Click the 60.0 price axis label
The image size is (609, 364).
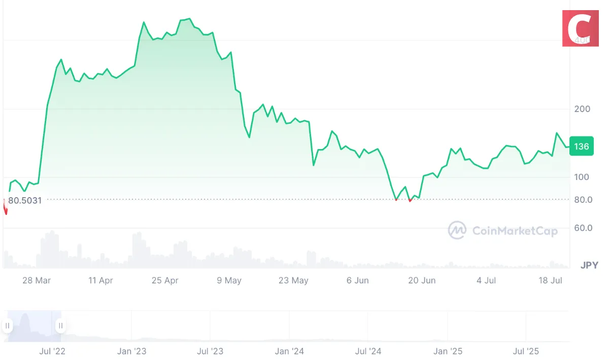click(x=583, y=228)
